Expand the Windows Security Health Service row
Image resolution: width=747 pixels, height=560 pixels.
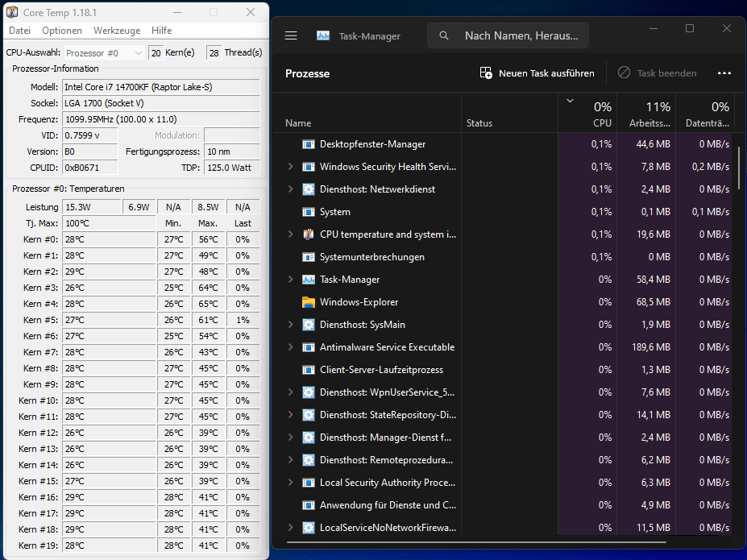pos(291,167)
